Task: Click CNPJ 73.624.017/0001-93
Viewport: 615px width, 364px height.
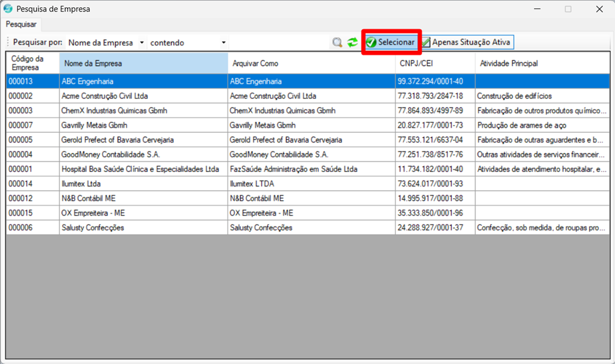Action: [435, 184]
